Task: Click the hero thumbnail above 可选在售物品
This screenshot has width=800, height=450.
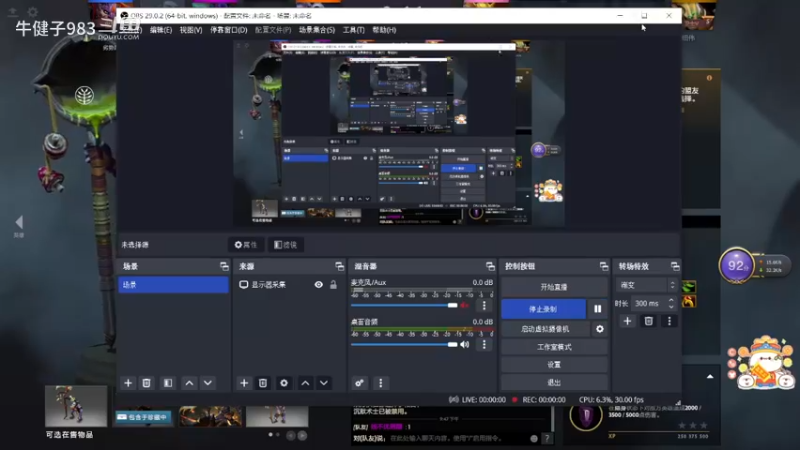Action: (x=76, y=406)
